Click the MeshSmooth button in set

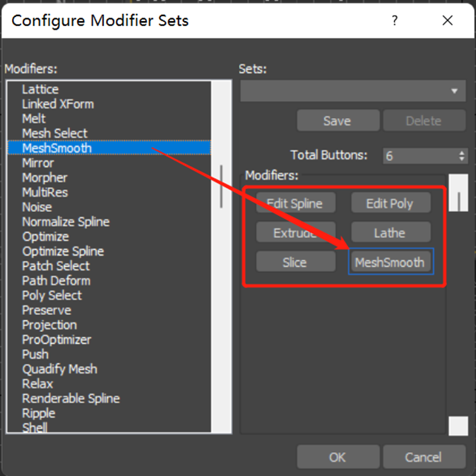(x=390, y=262)
